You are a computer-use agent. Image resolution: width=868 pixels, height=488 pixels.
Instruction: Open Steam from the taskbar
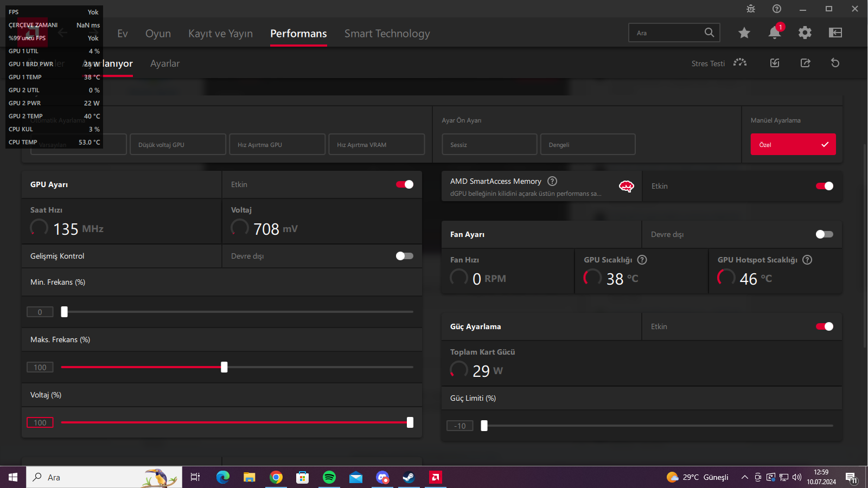coord(409,477)
